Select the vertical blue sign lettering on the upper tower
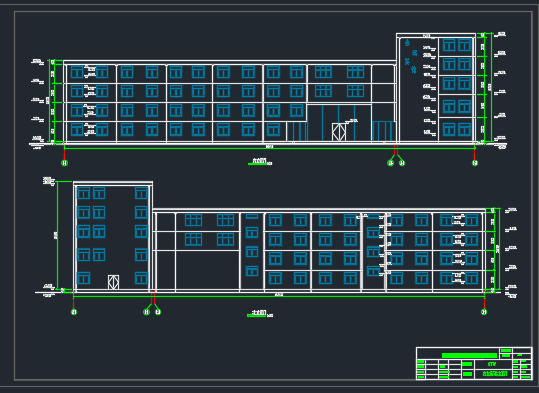The height and width of the screenshot is (393, 539). click(x=411, y=57)
